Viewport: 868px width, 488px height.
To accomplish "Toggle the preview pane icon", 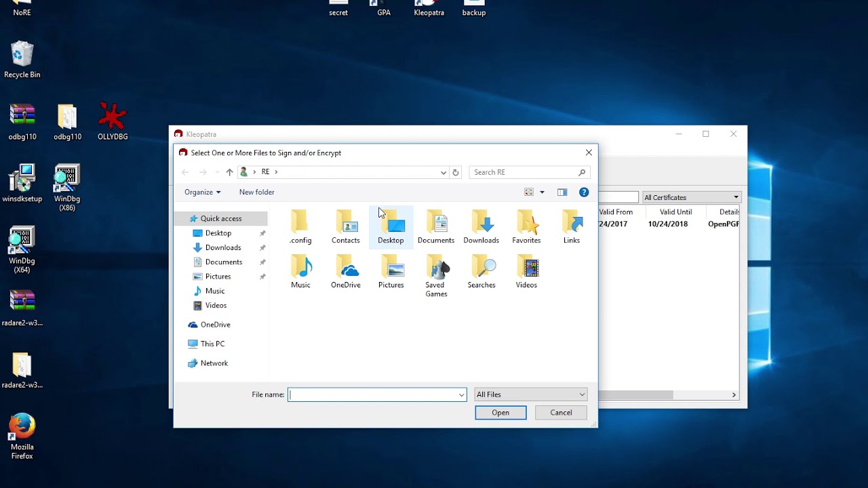I will (562, 192).
